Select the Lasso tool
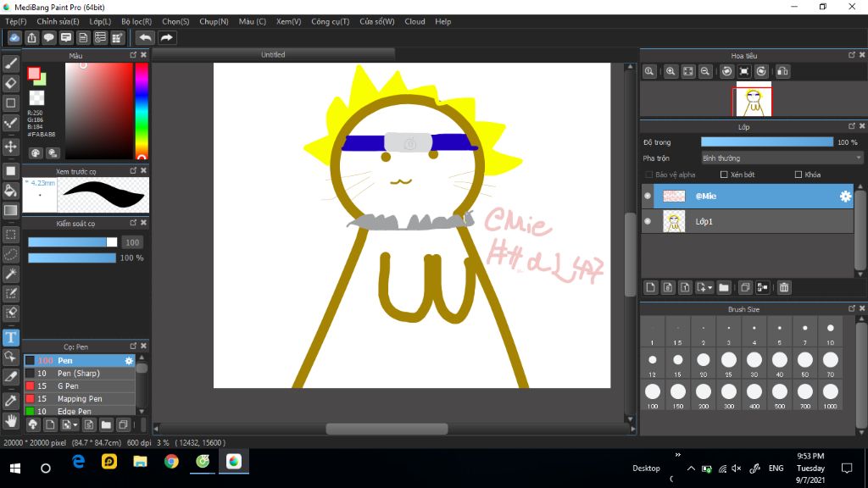This screenshot has height=488, width=868. click(10, 254)
